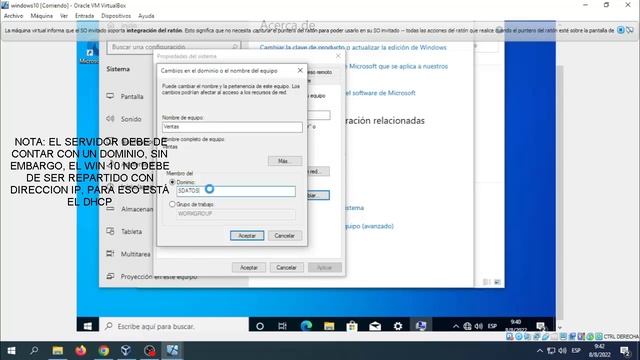Click Cancelar in Propiedades del sistema
The height and width of the screenshot is (360, 640).
pyautogui.click(x=286, y=267)
